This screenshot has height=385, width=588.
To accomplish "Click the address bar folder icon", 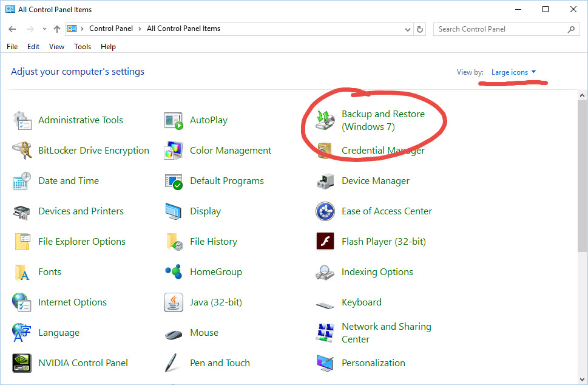I will tap(72, 29).
